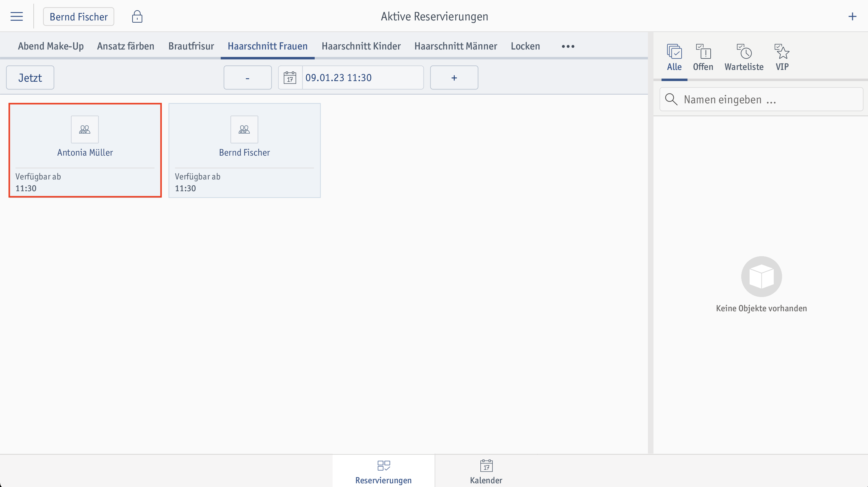Click the search magnifier icon
868x487 pixels.
(x=671, y=100)
